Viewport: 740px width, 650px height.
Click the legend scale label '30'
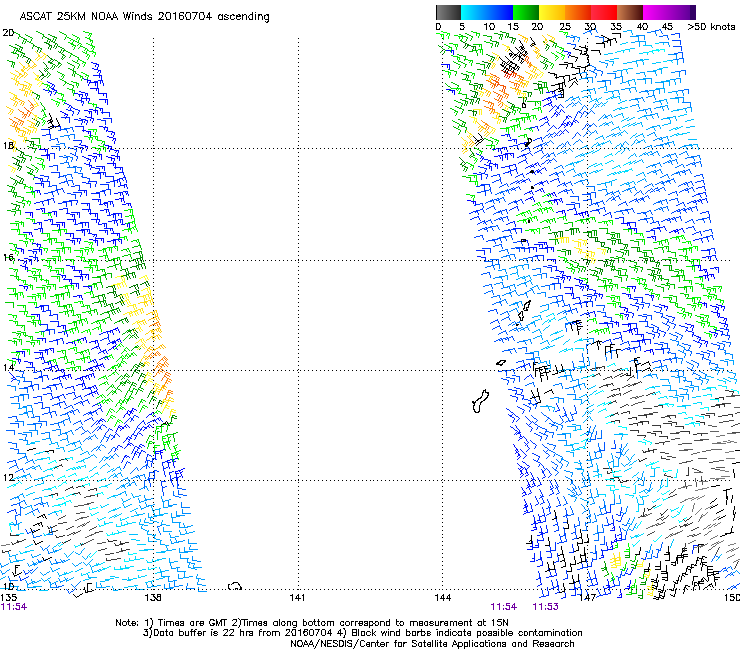click(x=590, y=27)
